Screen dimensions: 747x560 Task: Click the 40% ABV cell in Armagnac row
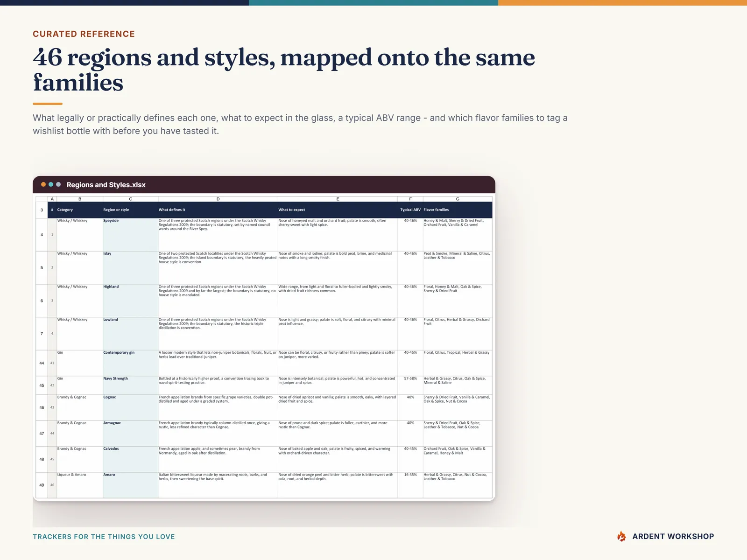(x=410, y=434)
